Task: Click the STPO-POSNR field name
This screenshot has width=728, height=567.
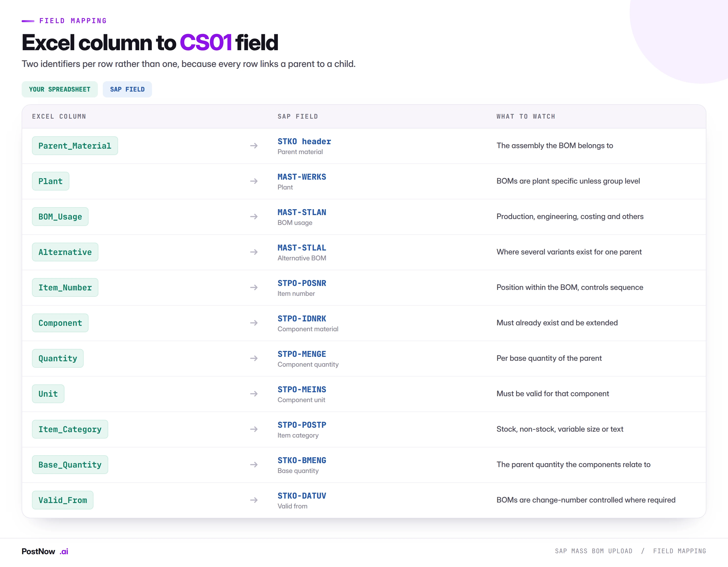Action: click(x=302, y=283)
